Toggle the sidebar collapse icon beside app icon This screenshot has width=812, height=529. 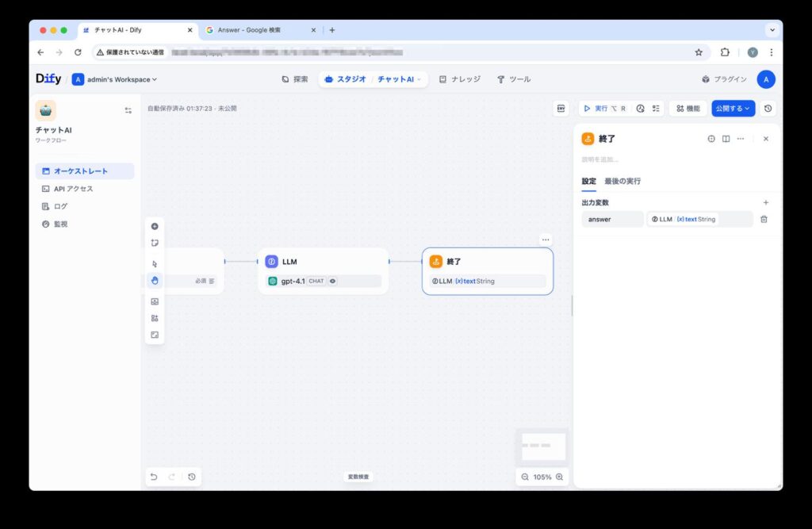[x=128, y=110]
